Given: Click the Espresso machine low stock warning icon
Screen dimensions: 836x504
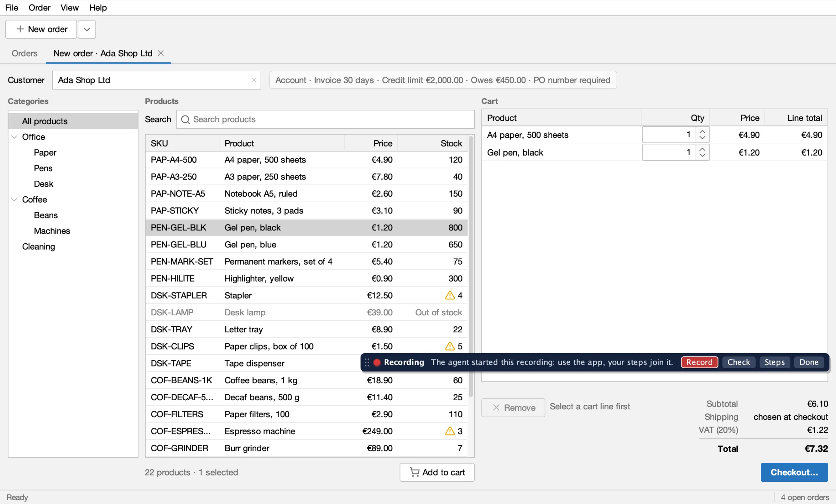Looking at the screenshot, I should [450, 431].
